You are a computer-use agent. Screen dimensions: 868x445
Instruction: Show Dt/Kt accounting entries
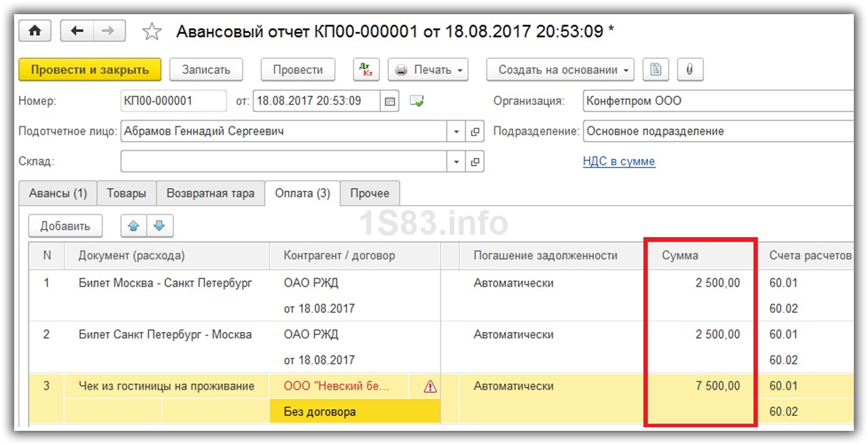tap(367, 70)
